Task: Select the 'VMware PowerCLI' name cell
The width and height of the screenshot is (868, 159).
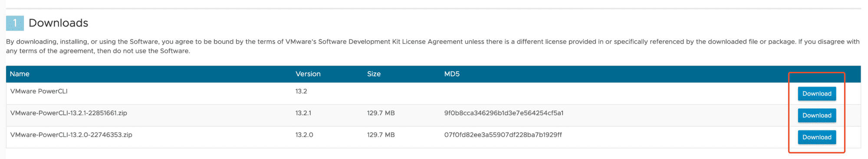Action: tap(39, 91)
